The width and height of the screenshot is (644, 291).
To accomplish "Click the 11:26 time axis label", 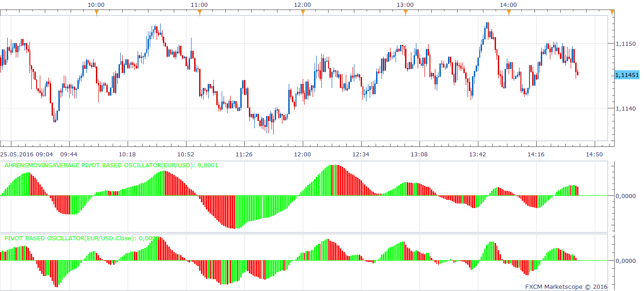I will coord(244,155).
